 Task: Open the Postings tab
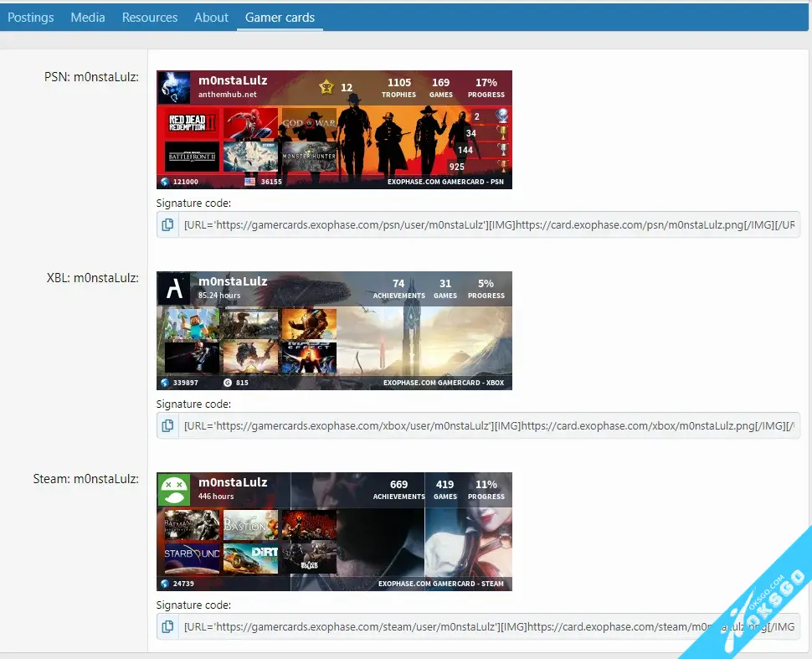[31, 17]
